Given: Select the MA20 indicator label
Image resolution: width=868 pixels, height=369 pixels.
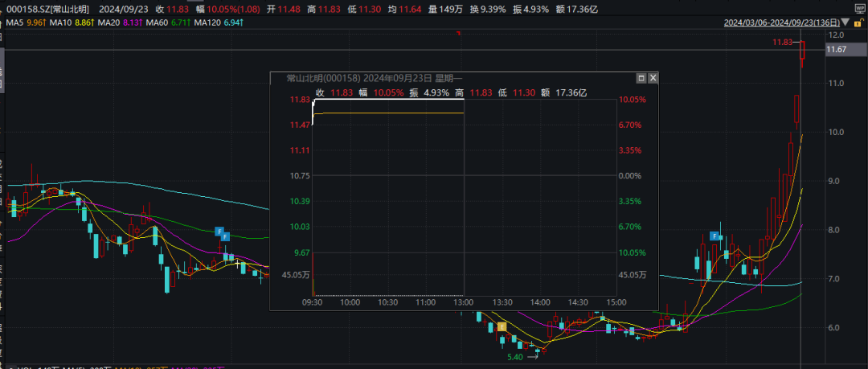Looking at the screenshot, I should tap(117, 23).
